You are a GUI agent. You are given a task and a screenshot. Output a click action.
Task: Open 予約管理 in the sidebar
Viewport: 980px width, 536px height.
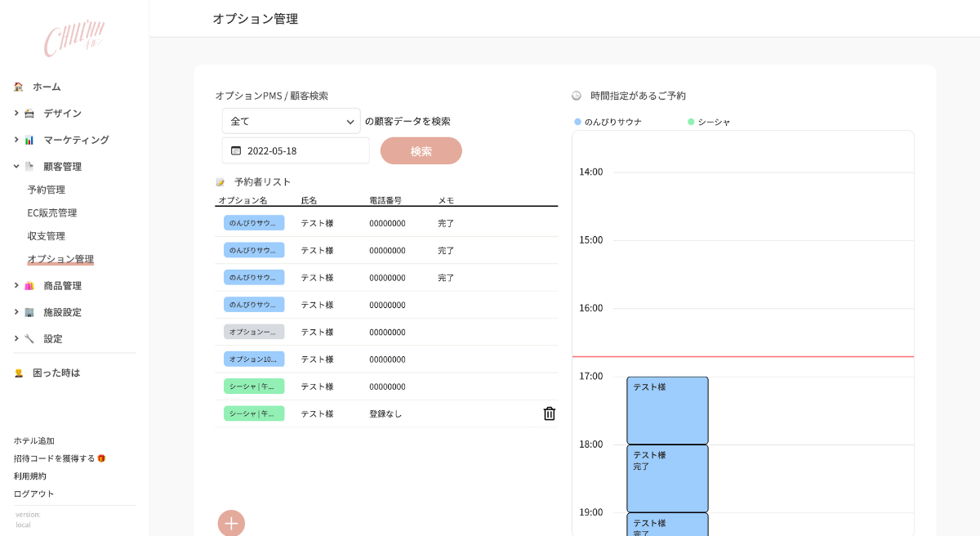tap(46, 190)
